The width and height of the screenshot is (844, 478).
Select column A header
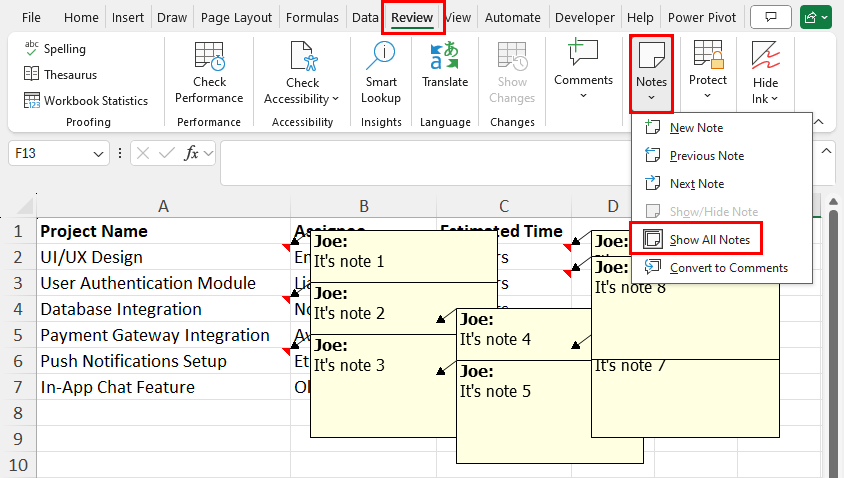(x=164, y=206)
